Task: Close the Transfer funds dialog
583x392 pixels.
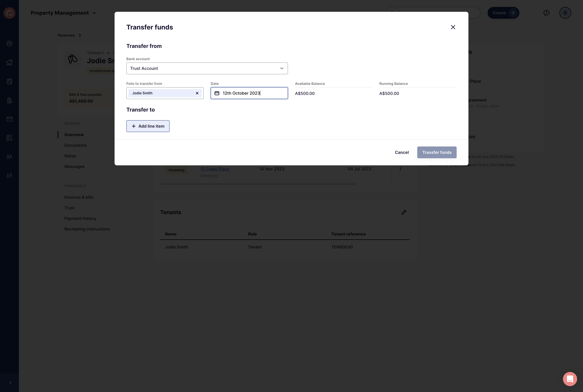Action: tap(453, 27)
